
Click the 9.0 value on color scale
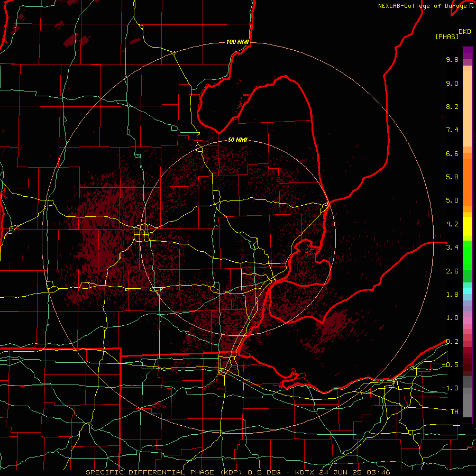pos(452,83)
